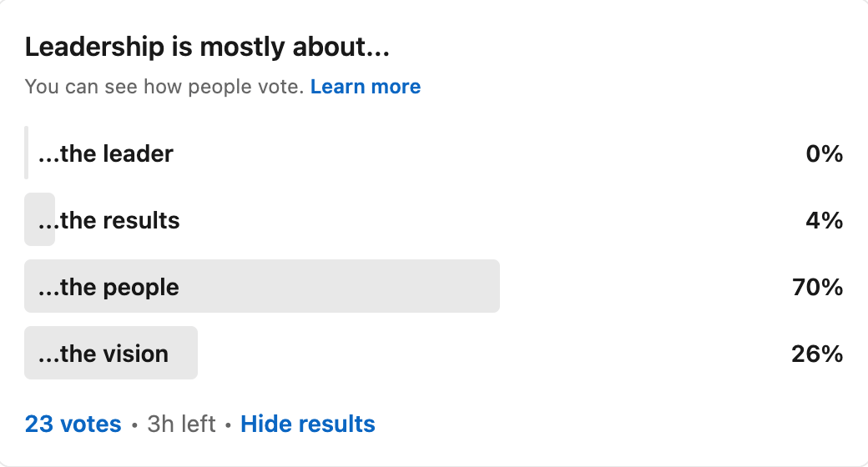Click 'You can see how people vote' text
Viewport: 868px width, 467px height.
coord(164,87)
